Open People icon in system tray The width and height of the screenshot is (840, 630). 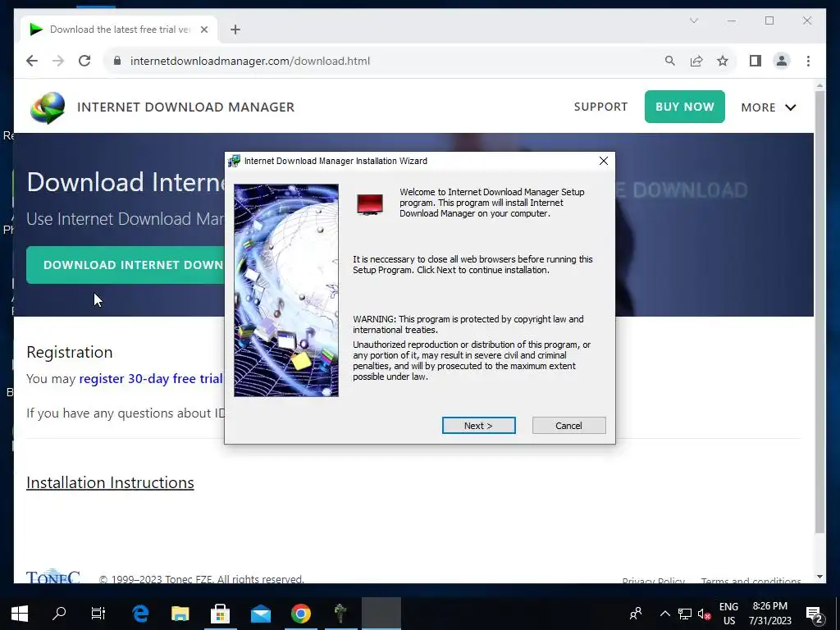(x=636, y=614)
